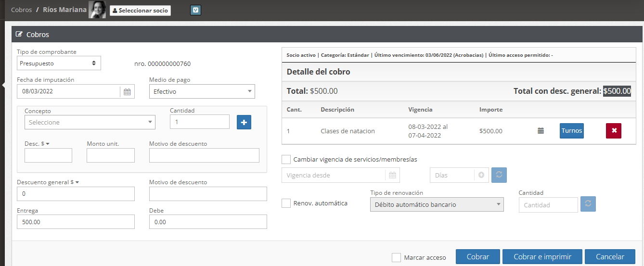Click Ríos Mariana profile photo thumbnail

click(x=97, y=10)
